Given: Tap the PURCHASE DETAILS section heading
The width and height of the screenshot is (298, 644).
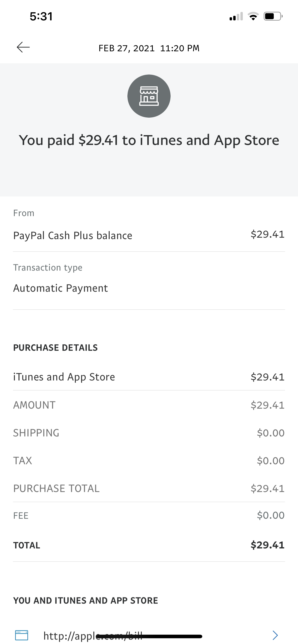Looking at the screenshot, I should [55, 348].
